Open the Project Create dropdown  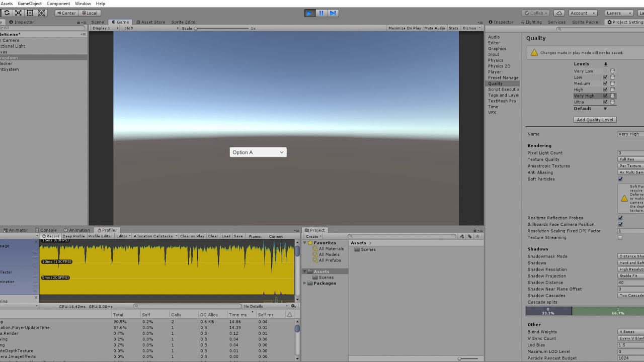313,236
